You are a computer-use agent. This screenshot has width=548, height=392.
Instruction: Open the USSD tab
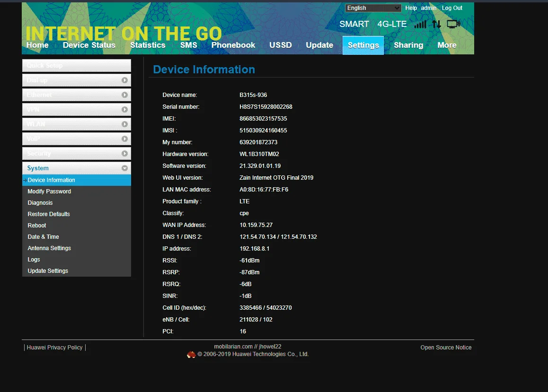[x=281, y=45]
